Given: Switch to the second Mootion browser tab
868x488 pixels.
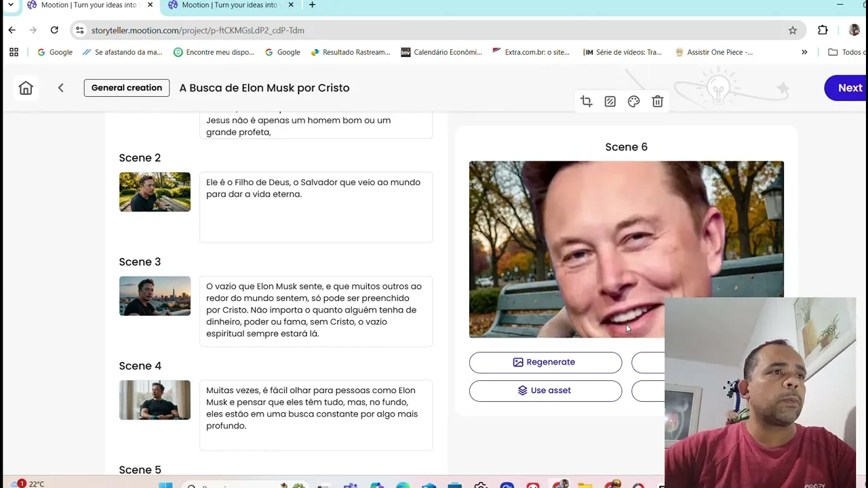Looking at the screenshot, I should point(230,5).
